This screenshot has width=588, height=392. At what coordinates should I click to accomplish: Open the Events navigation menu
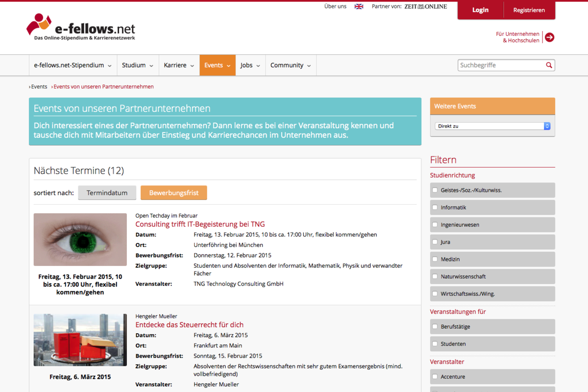(x=218, y=65)
